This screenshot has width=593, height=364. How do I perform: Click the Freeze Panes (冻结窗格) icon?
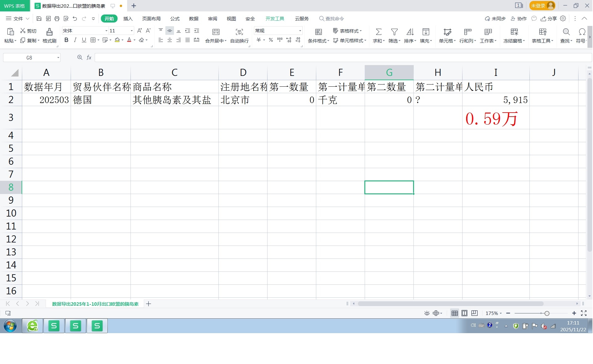pos(514,32)
